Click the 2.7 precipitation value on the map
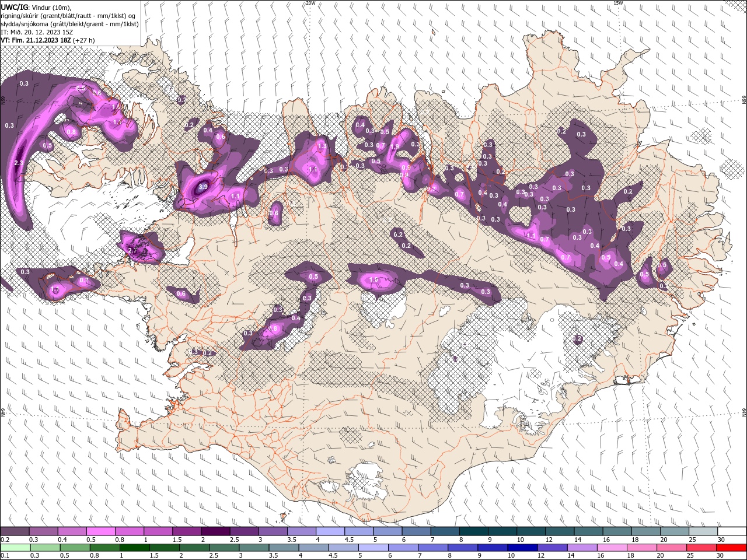The height and width of the screenshot is (560, 747). 132,250
